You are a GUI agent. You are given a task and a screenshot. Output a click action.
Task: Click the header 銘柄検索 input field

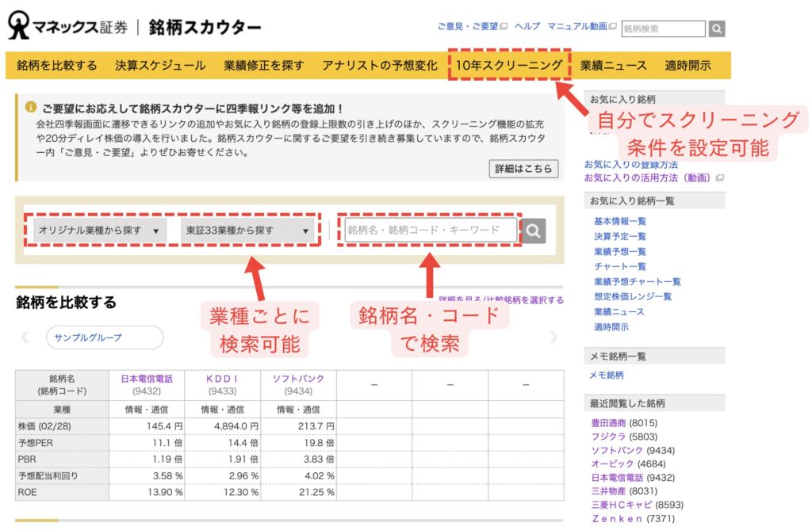click(664, 29)
